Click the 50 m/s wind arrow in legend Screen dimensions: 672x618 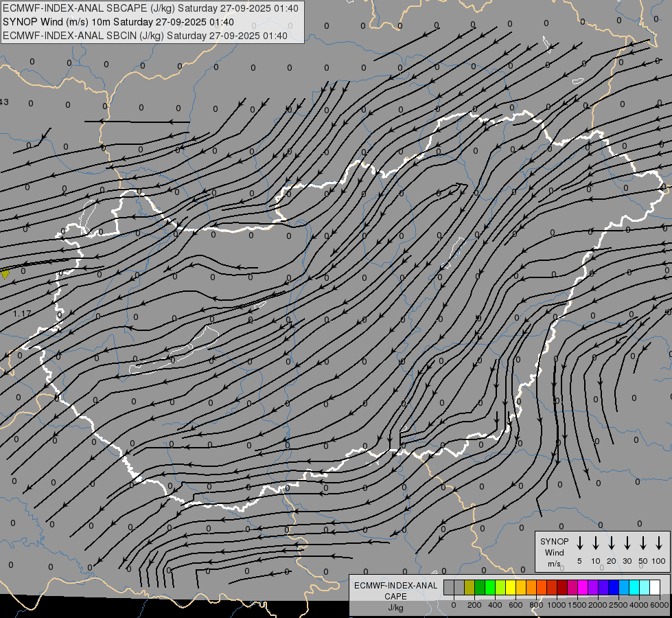coord(643,543)
